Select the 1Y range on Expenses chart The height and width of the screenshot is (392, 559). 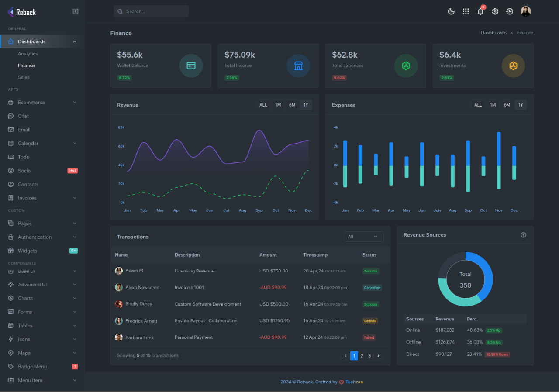pos(521,105)
